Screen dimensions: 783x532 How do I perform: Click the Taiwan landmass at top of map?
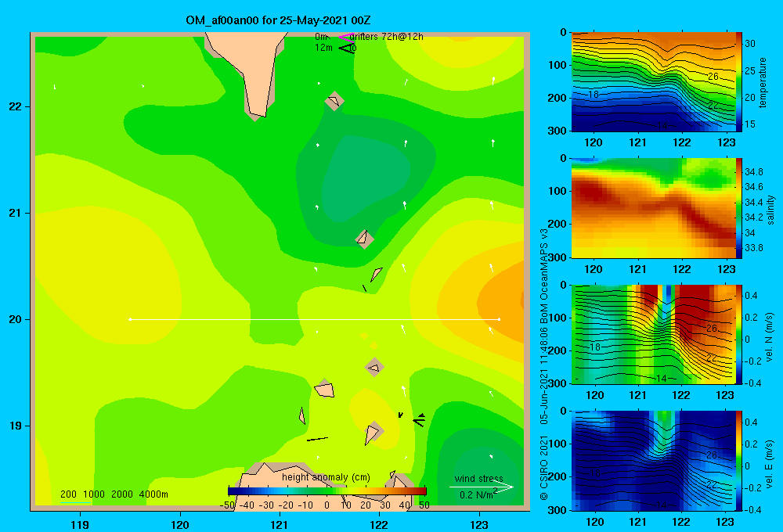pyautogui.click(x=254, y=70)
